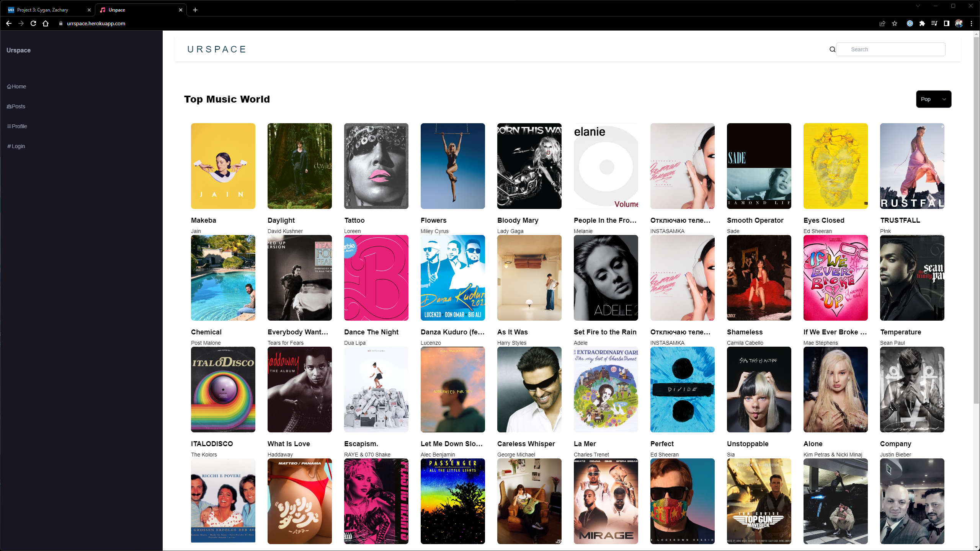Open Login in the sidebar
The height and width of the screenshot is (551, 980).
click(x=16, y=146)
